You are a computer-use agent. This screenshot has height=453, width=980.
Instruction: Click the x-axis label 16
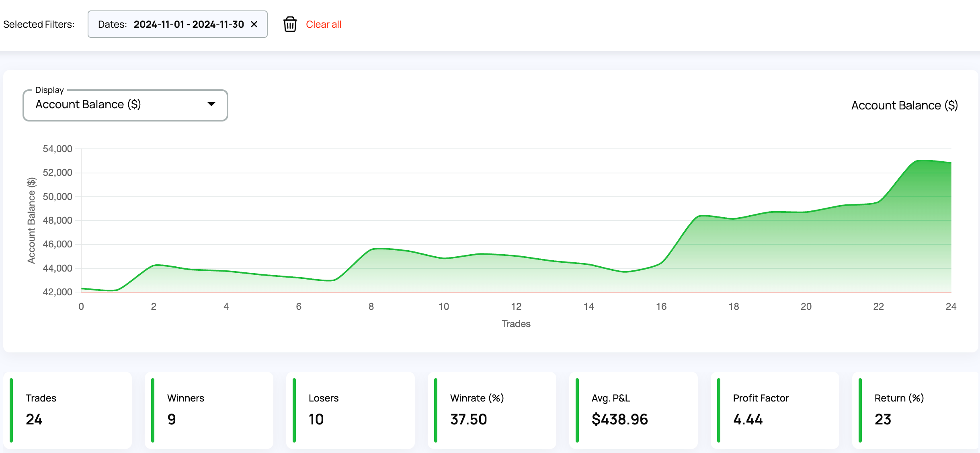click(661, 307)
